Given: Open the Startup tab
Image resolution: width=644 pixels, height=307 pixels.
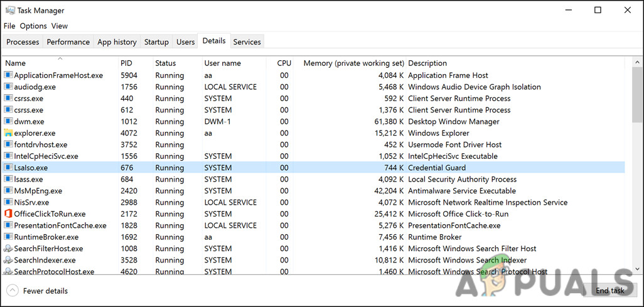Looking at the screenshot, I should 156,42.
